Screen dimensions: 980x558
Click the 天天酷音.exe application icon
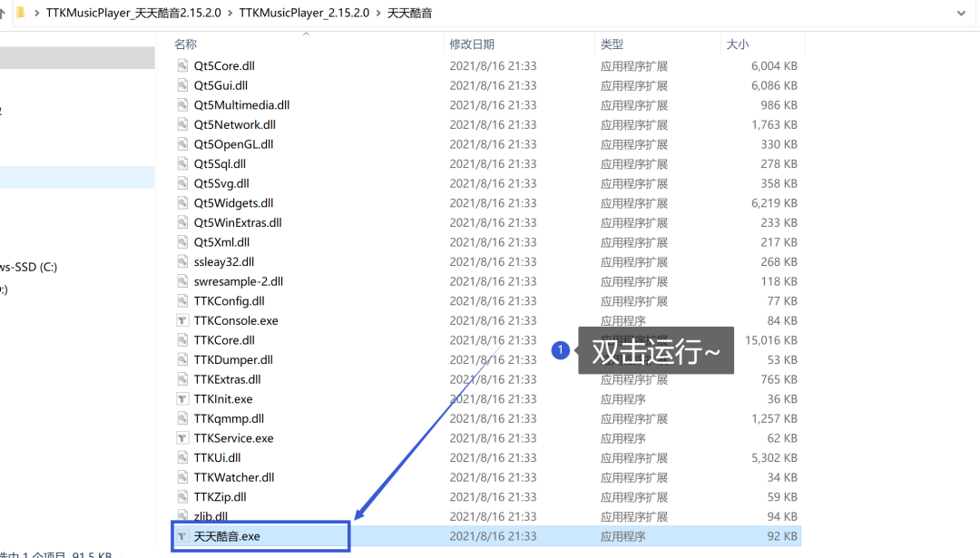[181, 536]
